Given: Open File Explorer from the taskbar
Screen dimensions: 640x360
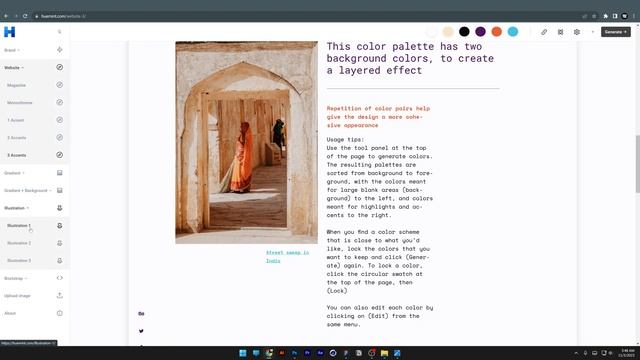Looking at the screenshot, I should (384, 353).
